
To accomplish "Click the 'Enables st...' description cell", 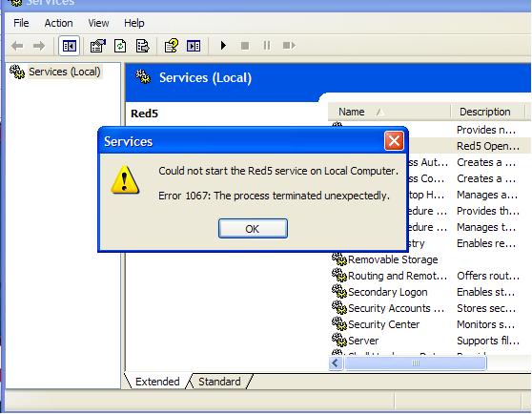I will point(485,292).
